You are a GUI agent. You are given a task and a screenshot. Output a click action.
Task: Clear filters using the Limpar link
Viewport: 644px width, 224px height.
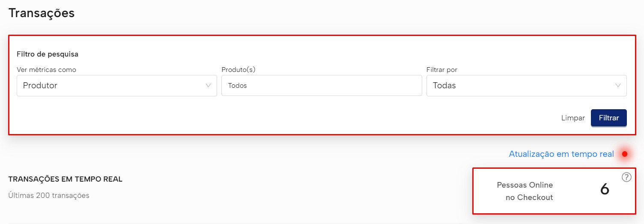click(x=573, y=118)
